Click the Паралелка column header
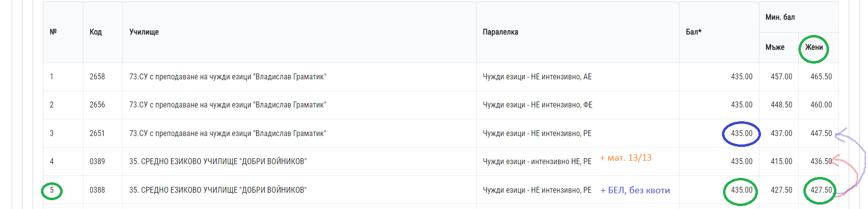The image size is (868, 209). point(500,32)
